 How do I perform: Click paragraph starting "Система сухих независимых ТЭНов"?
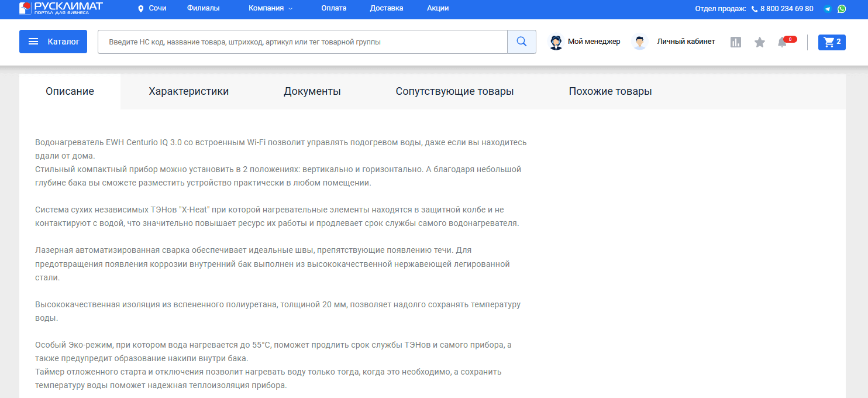point(277,217)
